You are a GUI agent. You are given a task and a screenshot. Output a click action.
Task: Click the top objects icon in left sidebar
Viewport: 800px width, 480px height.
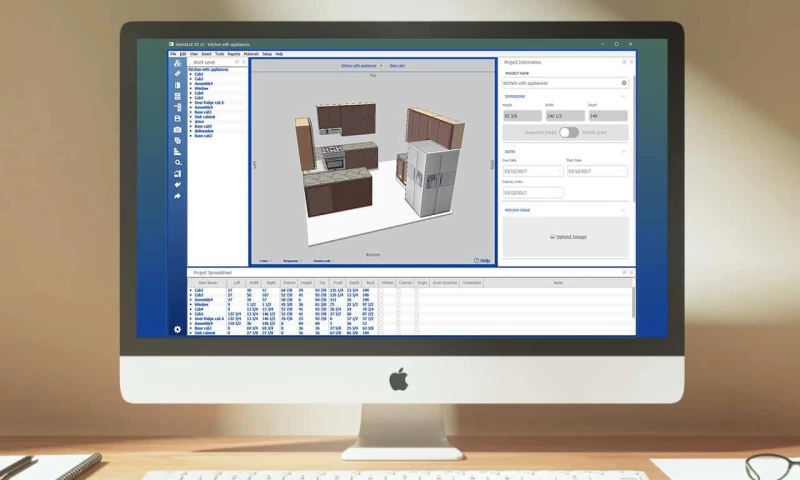pos(177,63)
